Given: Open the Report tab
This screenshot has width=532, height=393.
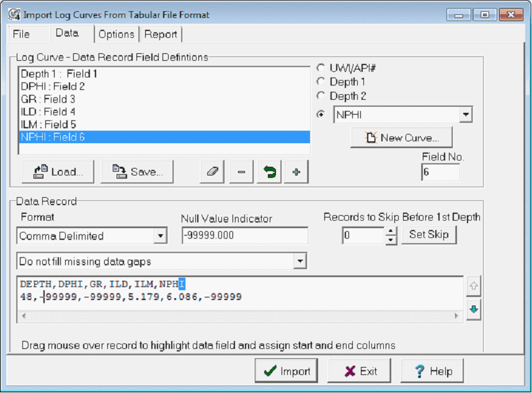Looking at the screenshot, I should [x=161, y=35].
